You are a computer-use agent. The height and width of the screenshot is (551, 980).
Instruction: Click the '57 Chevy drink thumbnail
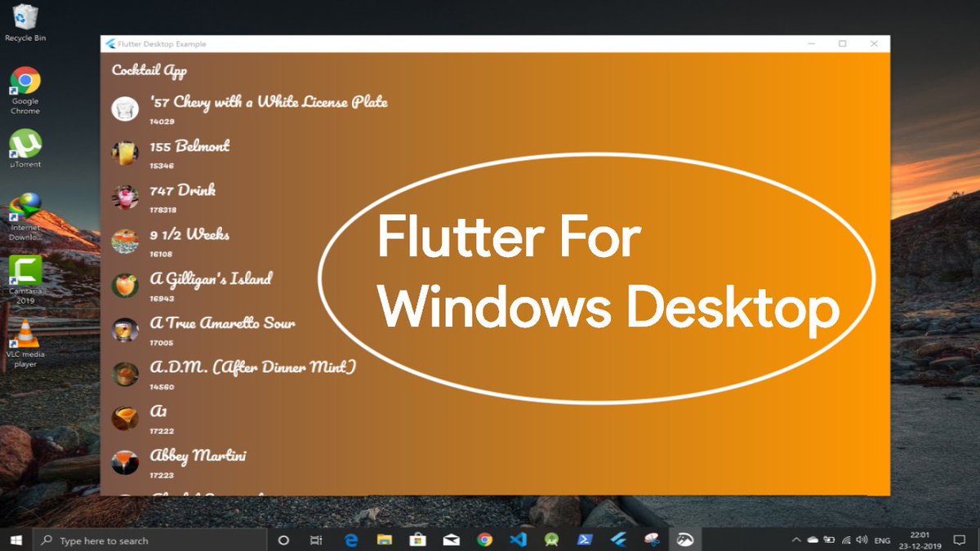click(x=125, y=109)
